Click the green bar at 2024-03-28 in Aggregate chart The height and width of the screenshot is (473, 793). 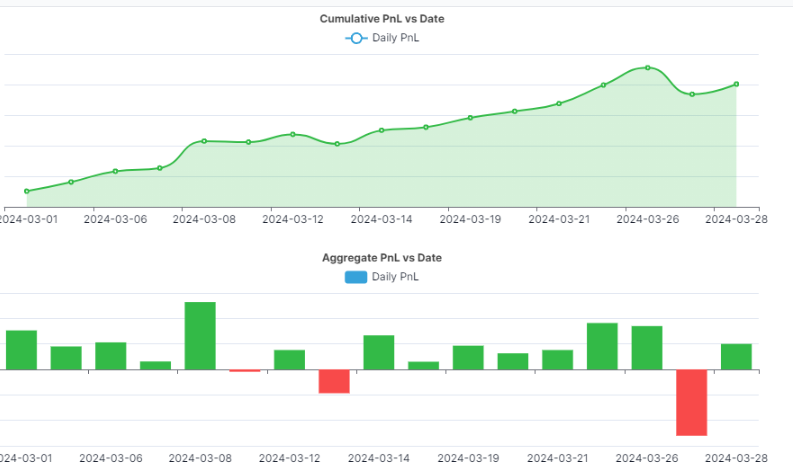(x=736, y=357)
